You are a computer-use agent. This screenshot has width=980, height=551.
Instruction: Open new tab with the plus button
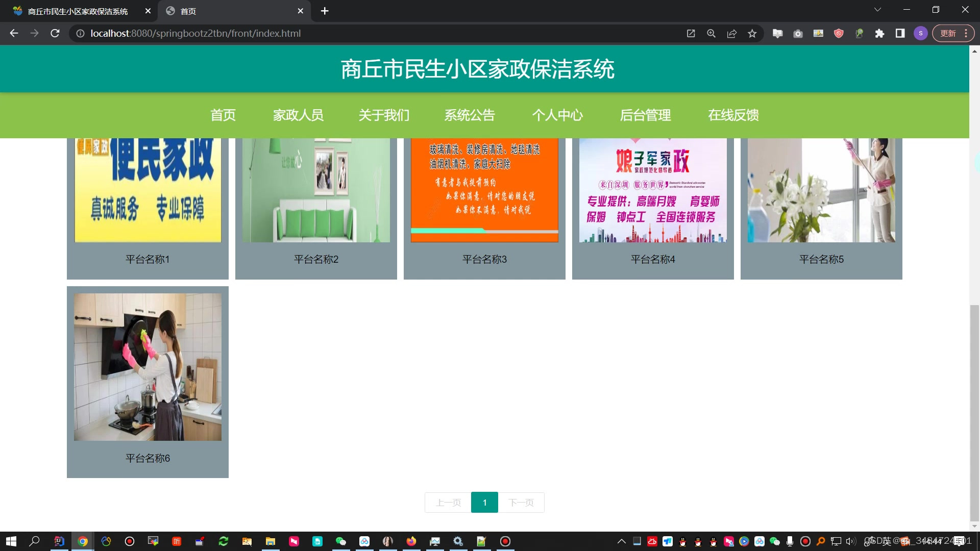[325, 11]
